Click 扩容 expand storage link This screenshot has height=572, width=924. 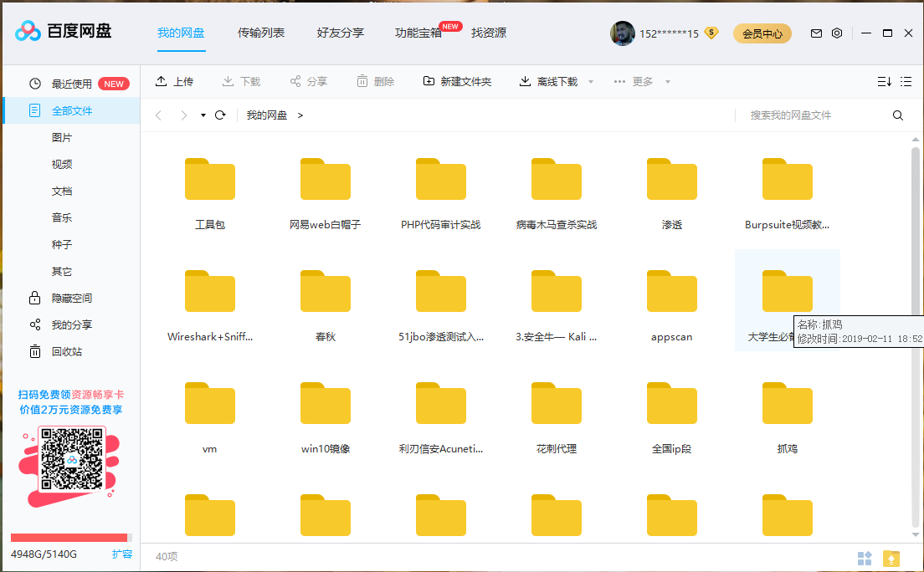pyautogui.click(x=122, y=554)
